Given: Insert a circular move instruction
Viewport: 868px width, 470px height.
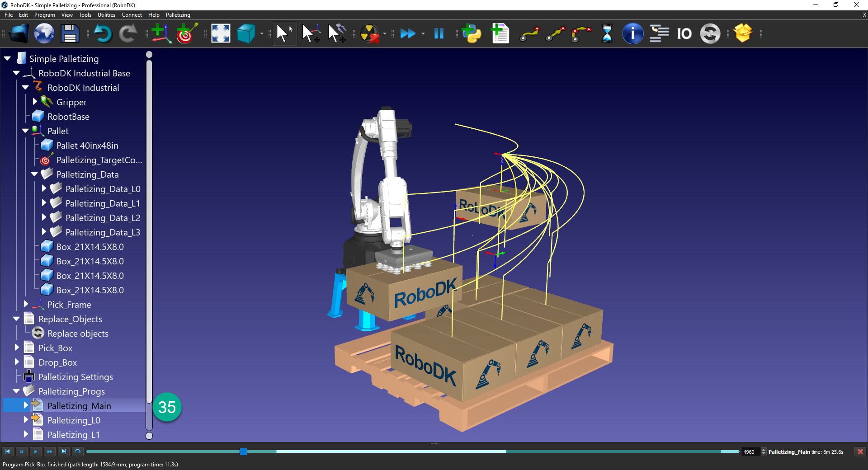Looking at the screenshot, I should [581, 33].
